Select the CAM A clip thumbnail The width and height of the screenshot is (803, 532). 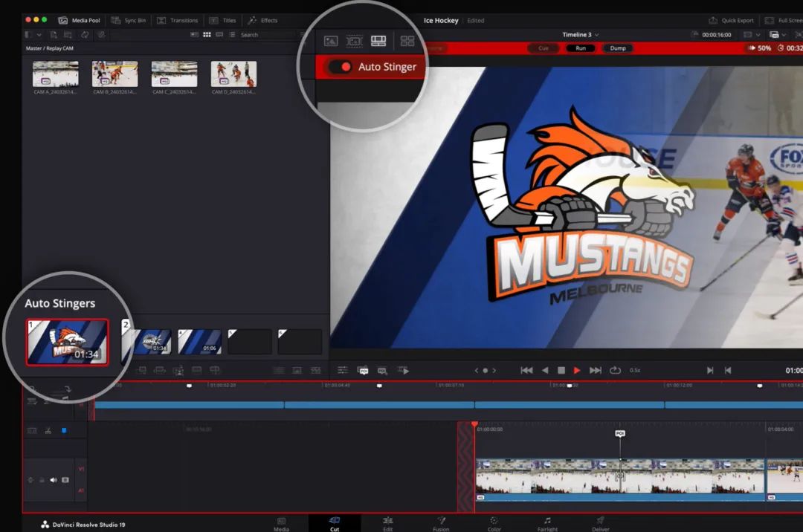(56, 74)
